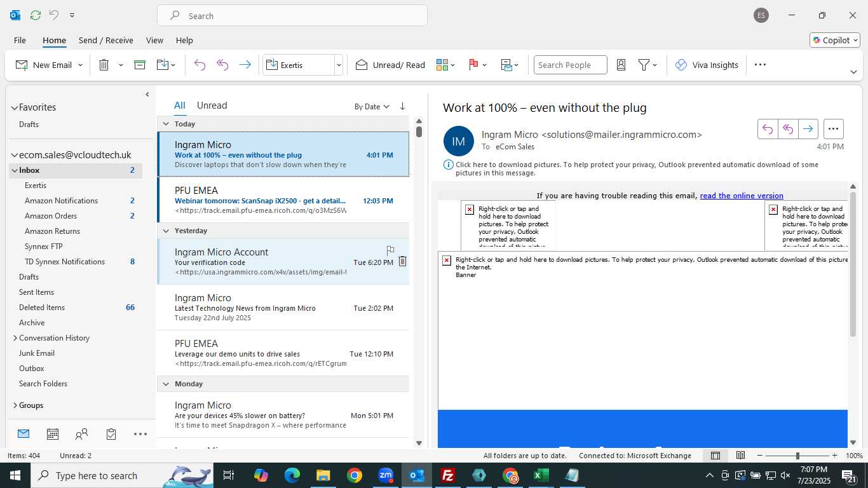Viewport: 868px width, 488px height.
Task: Show only Unread messages tab
Action: click(212, 105)
